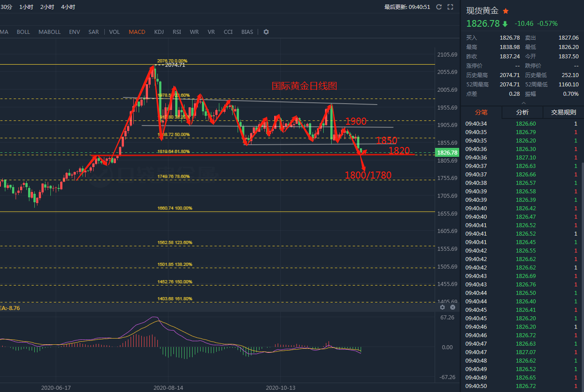
Task: Open the 分析 tab
Action: (x=522, y=112)
